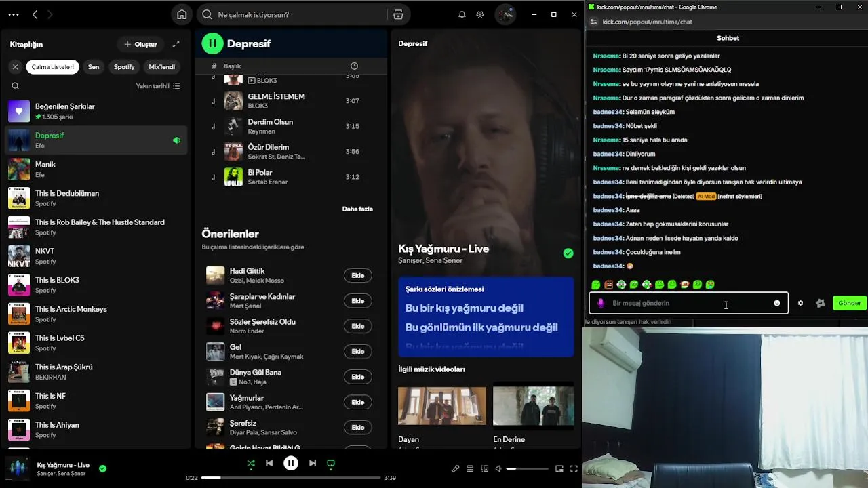Open the 'Yakın tarihli' sort dropdown

point(157,86)
